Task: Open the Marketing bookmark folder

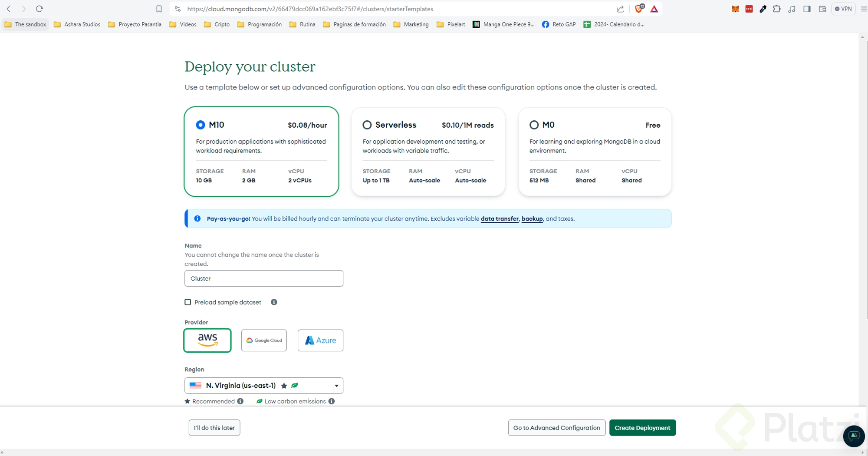Action: coord(411,24)
